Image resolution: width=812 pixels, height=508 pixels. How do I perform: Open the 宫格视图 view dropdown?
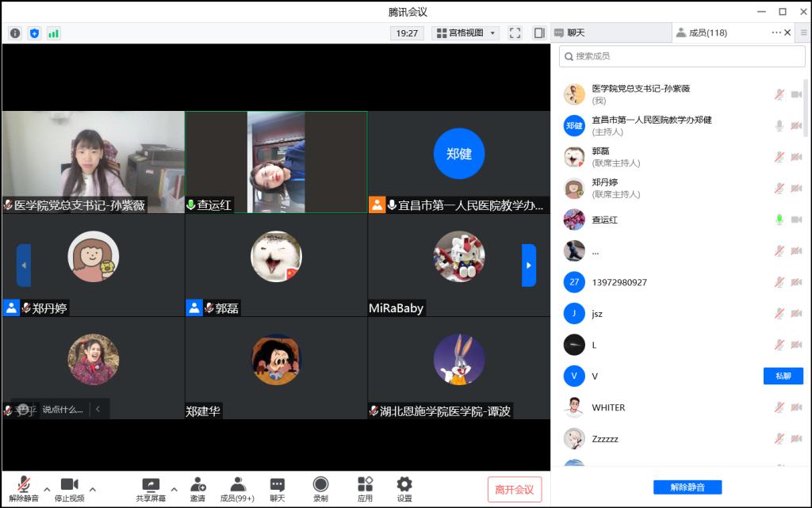[x=465, y=33]
